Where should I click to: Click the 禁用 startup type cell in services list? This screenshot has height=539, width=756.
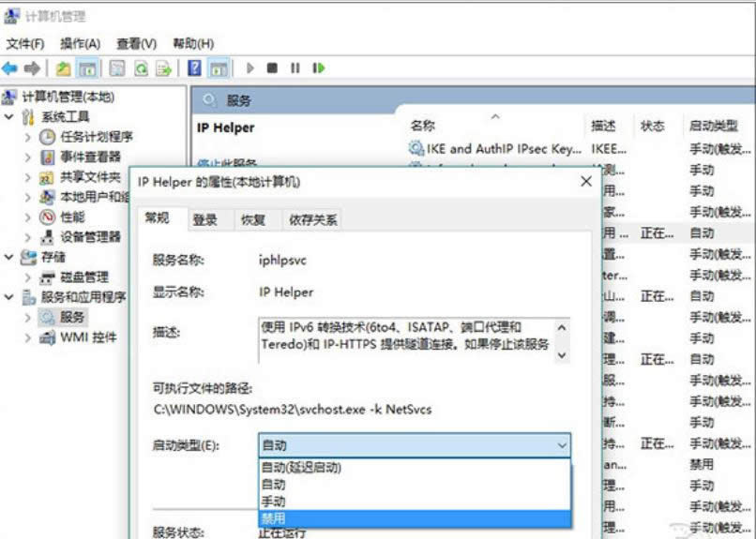(x=702, y=465)
